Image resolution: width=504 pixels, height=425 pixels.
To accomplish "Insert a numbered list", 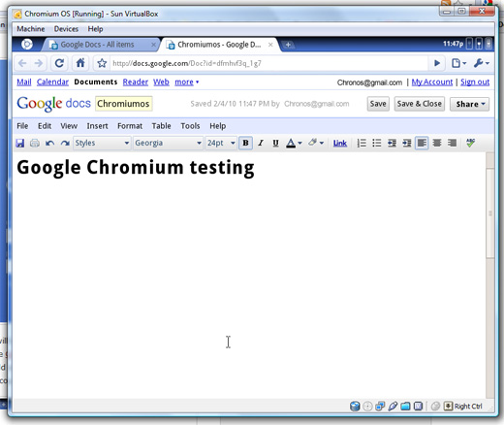I will coord(362,143).
